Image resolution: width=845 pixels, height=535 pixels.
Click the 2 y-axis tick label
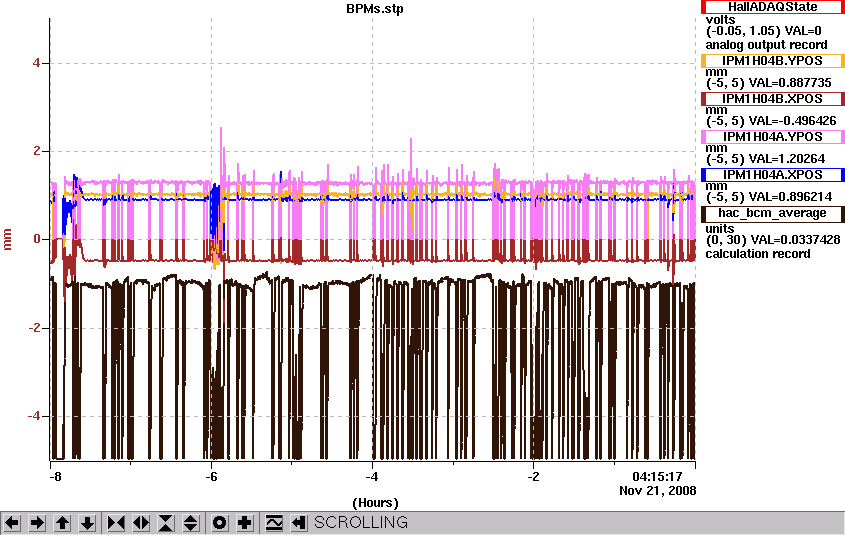tap(37, 151)
